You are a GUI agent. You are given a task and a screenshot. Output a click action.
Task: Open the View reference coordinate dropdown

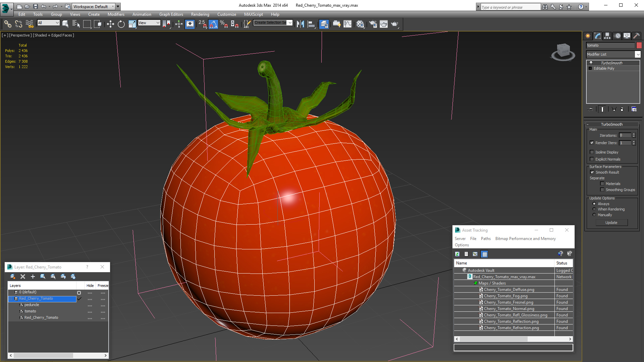(149, 23)
